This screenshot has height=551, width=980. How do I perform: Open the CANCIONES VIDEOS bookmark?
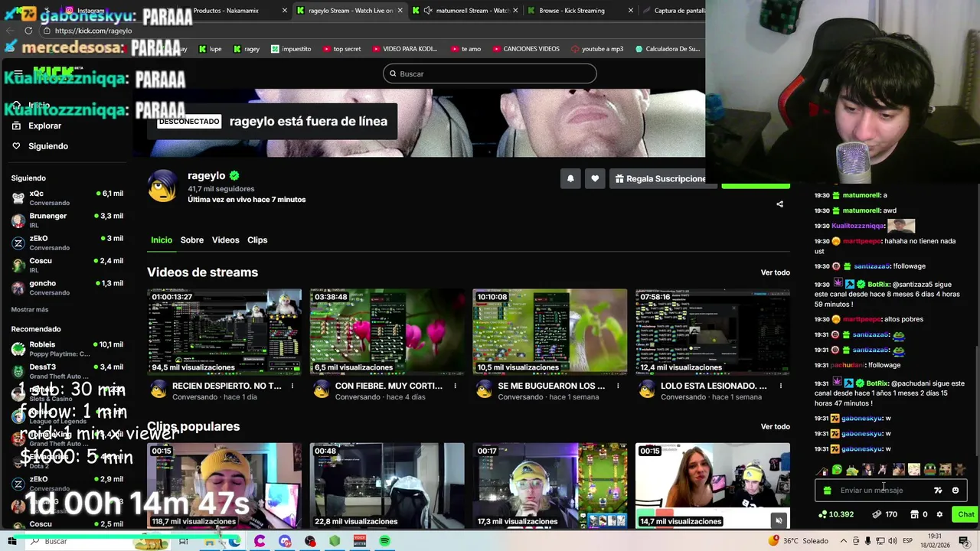(526, 49)
